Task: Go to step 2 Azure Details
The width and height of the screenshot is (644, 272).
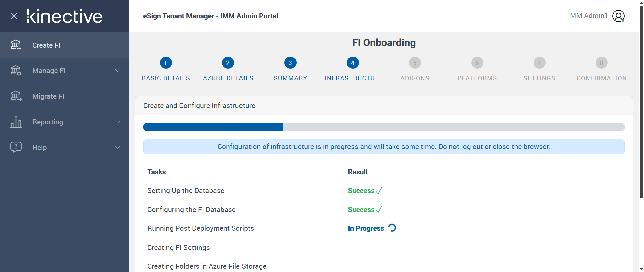Action: point(228,63)
